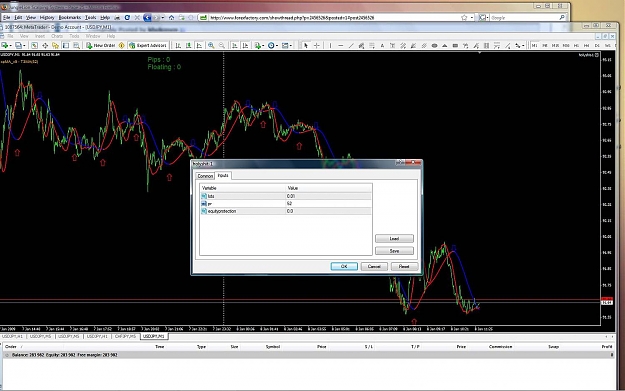Select the triangle shape tool

point(444,45)
